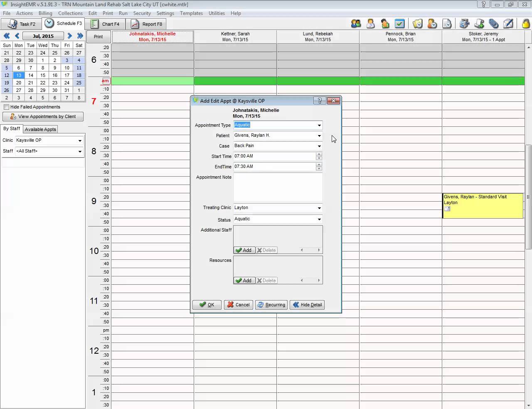Image resolution: width=532 pixels, height=409 pixels.
Task: Click the document with clock icon
Action: 447,24
